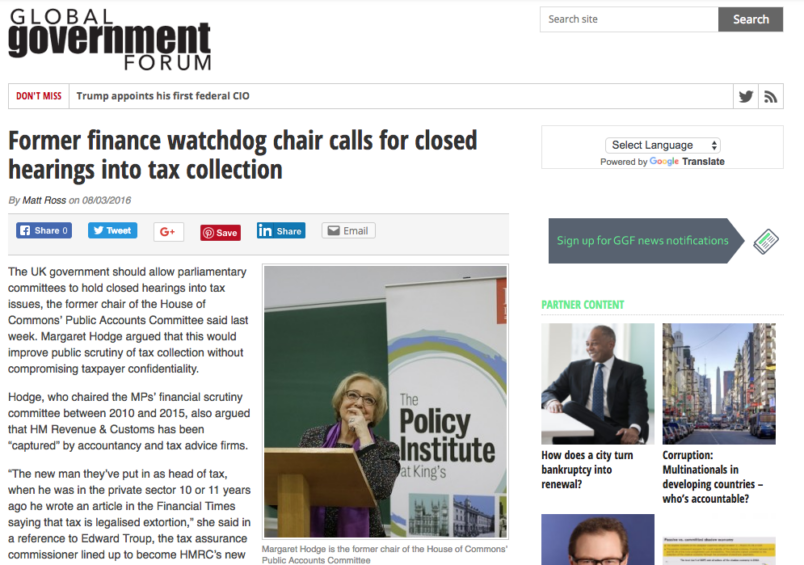Open the Twitter icon in ticker bar

tap(746, 96)
